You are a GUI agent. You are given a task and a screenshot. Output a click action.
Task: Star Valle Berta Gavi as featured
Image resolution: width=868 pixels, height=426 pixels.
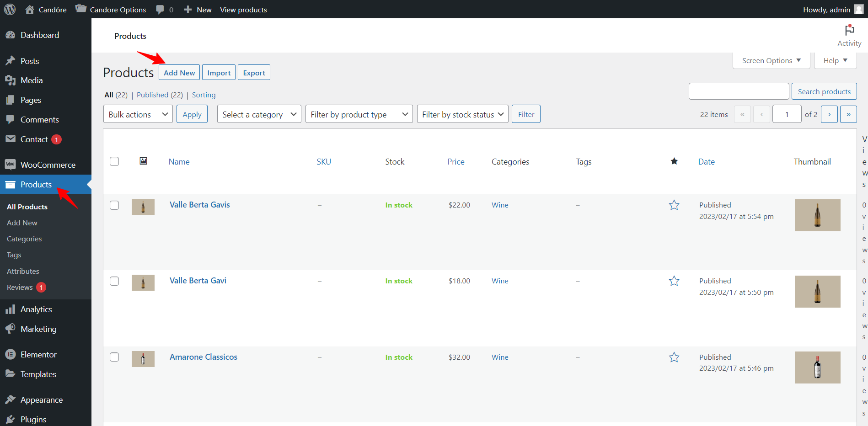click(x=674, y=281)
